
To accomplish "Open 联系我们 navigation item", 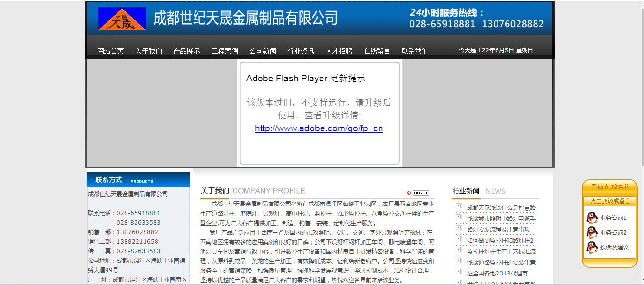I will click(x=415, y=51).
